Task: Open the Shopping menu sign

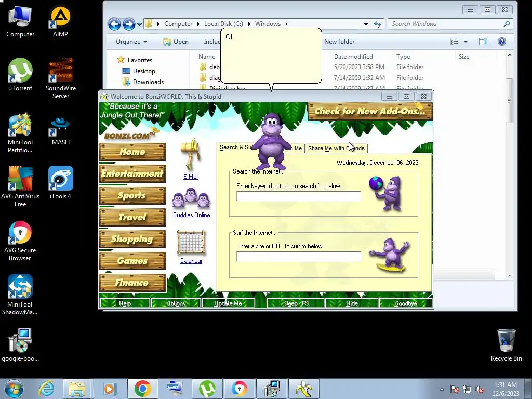Action: pos(132,239)
